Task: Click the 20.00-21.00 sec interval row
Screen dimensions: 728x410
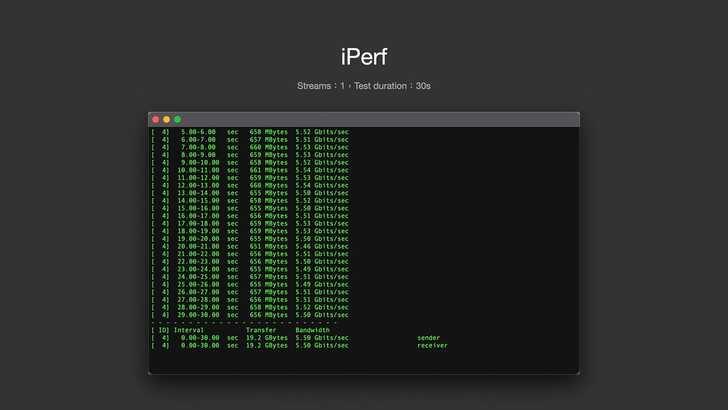Action: point(250,246)
